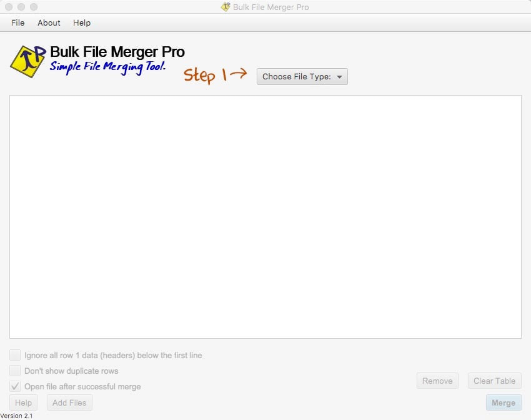Screen dimensions: 531x420
Task: Open the File menu
Action: (x=17, y=22)
